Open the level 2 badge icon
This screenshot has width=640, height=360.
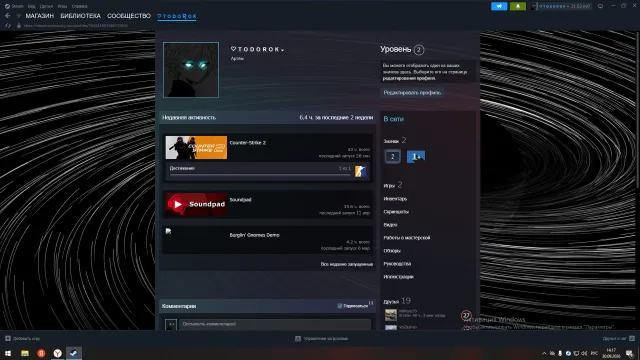392,156
